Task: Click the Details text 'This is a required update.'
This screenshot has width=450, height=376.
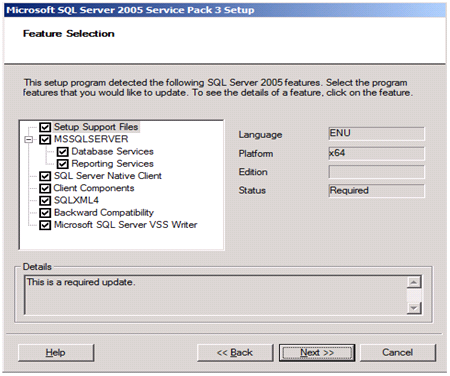Action: (81, 282)
